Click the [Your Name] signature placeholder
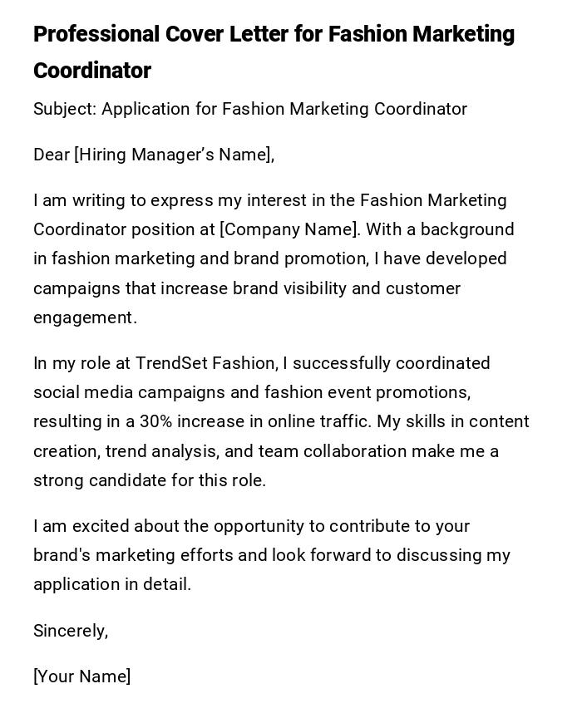 (81, 676)
